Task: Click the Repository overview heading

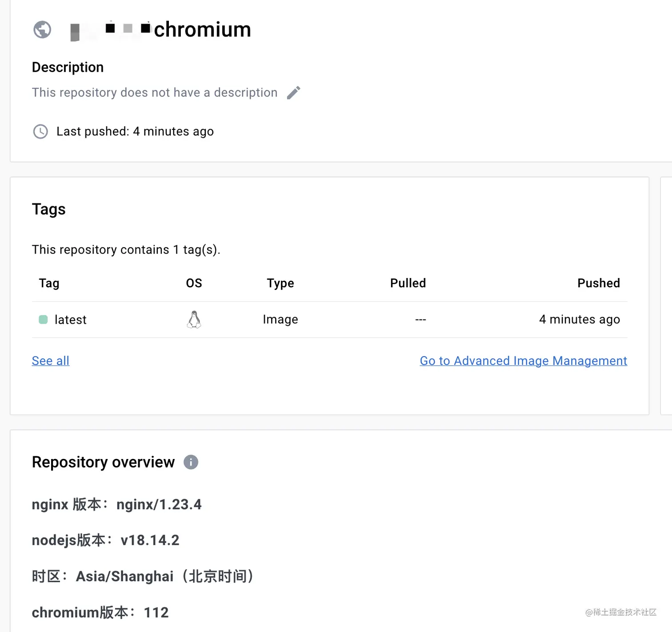Action: click(x=103, y=462)
